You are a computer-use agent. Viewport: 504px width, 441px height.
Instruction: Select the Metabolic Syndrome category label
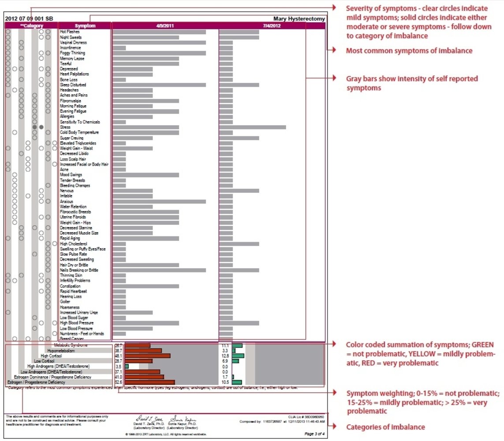[71, 345]
